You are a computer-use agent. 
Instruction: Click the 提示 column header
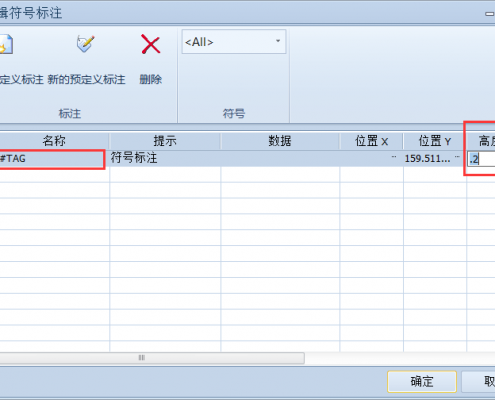(165, 141)
